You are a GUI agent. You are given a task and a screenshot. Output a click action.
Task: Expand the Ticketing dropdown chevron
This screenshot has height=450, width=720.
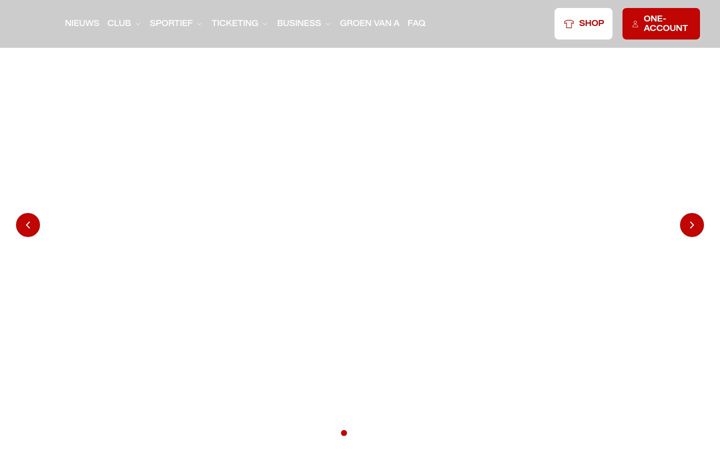click(x=265, y=24)
